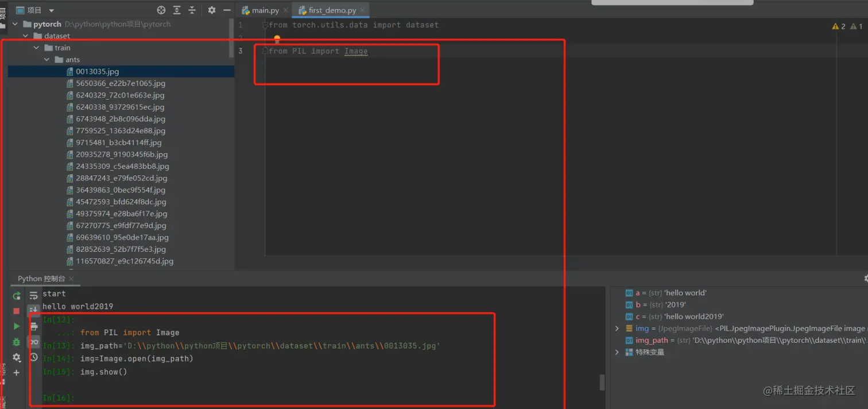Viewport: 868px width, 409px height.
Task: Select file 49375974_e28ba6f17e.jpg
Action: (121, 214)
